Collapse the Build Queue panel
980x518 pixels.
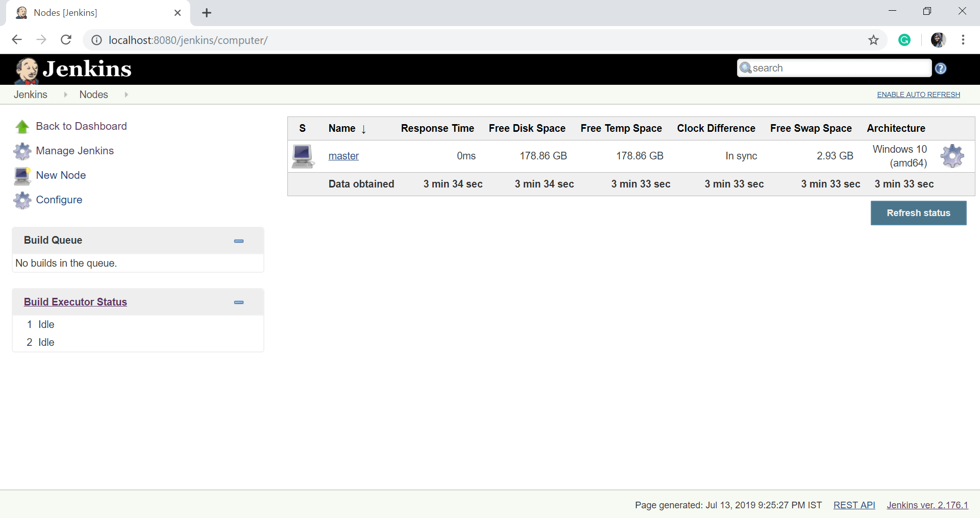(239, 241)
